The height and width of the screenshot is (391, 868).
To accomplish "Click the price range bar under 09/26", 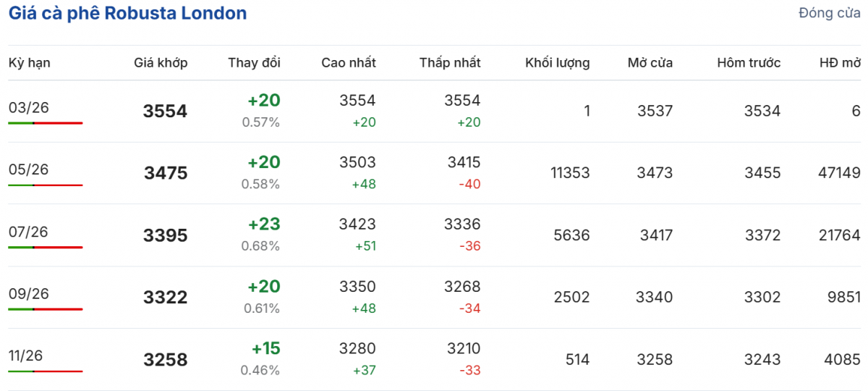I will point(46,309).
